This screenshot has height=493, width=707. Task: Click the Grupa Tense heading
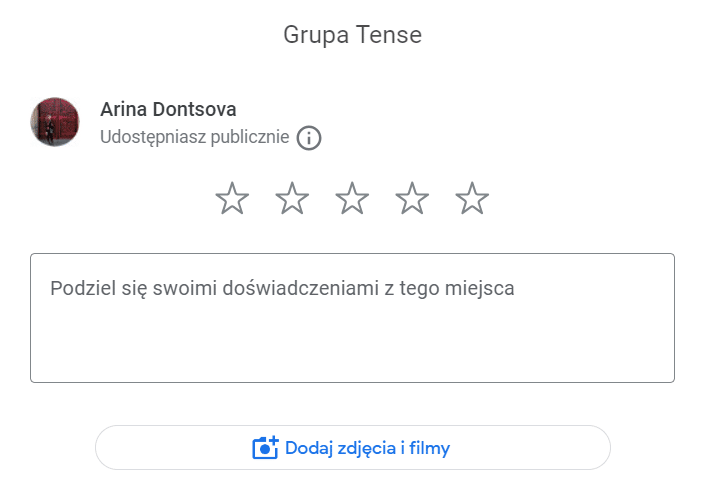[x=353, y=35]
